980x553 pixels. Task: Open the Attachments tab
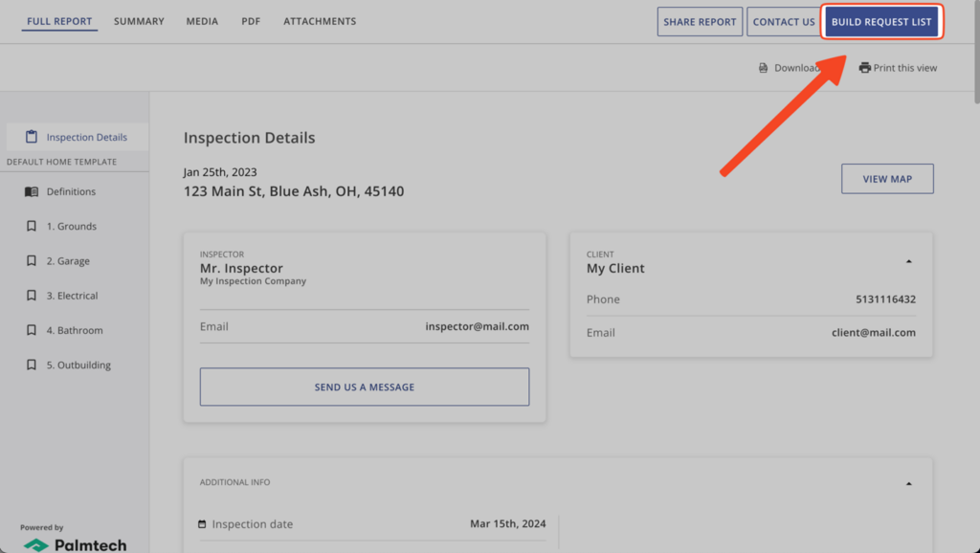click(x=320, y=21)
